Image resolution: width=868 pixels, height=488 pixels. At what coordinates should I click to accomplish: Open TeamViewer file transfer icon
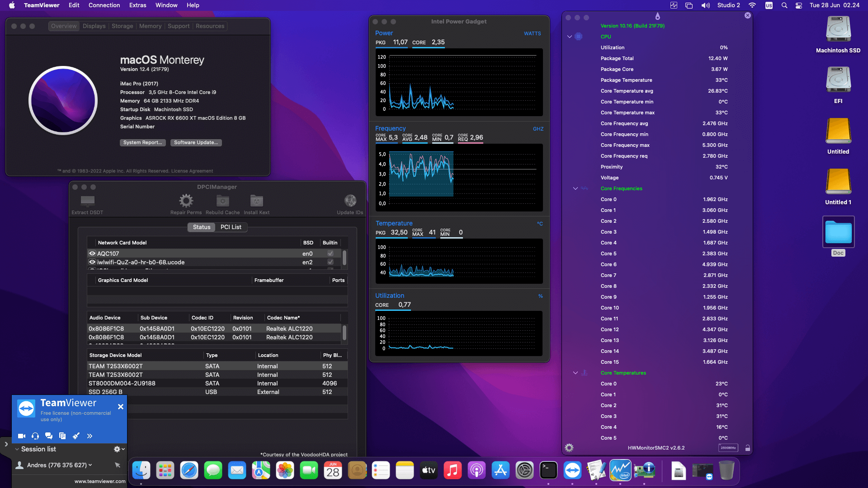point(62,436)
